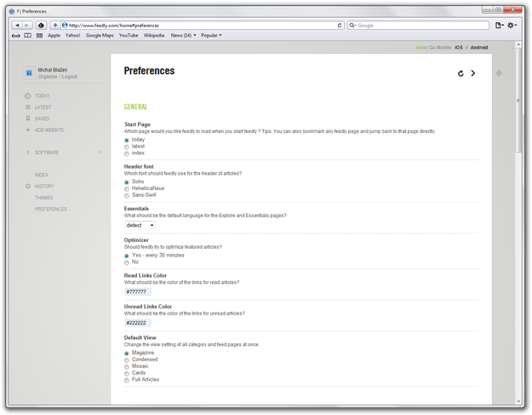This screenshot has height=415, width=532.
Task: Open the Essentials language 'detect' dropdown
Action: pos(140,225)
